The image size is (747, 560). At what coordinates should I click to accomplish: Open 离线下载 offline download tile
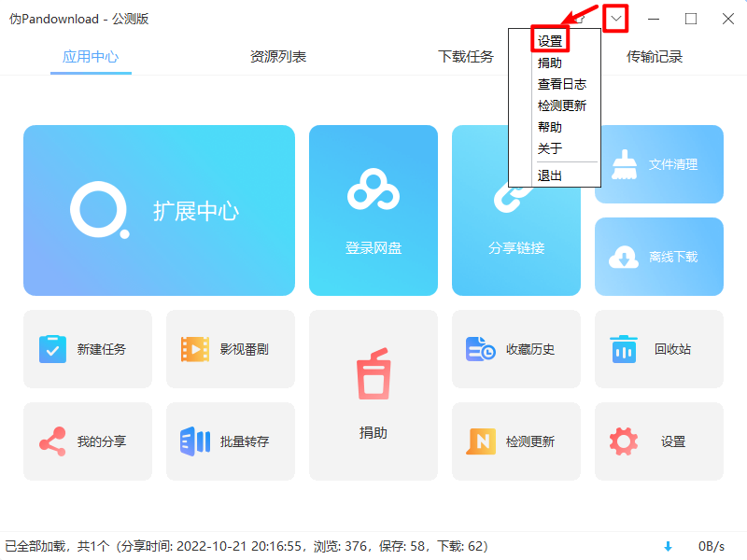coord(659,257)
